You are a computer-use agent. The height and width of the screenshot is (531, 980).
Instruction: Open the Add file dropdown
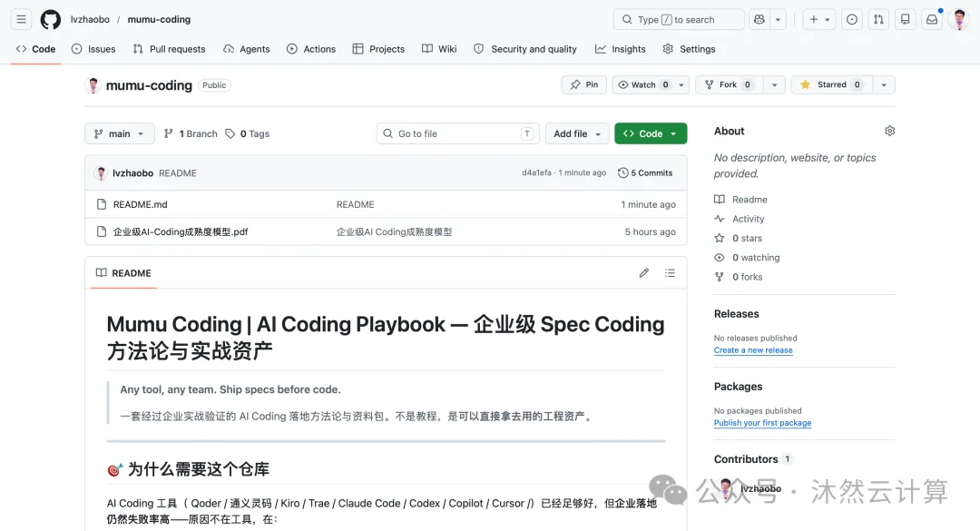point(577,133)
